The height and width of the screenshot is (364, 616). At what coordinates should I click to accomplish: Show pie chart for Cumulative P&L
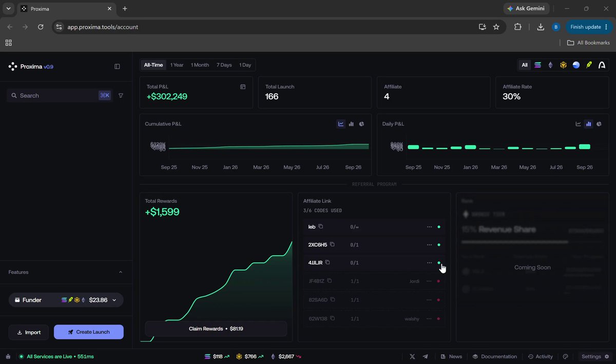pyautogui.click(x=361, y=124)
